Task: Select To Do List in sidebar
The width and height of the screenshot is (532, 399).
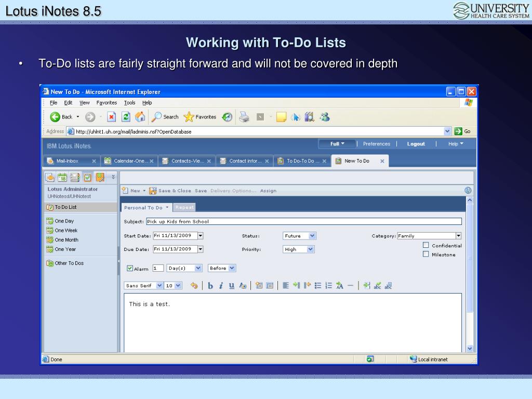Action: [x=81, y=207]
